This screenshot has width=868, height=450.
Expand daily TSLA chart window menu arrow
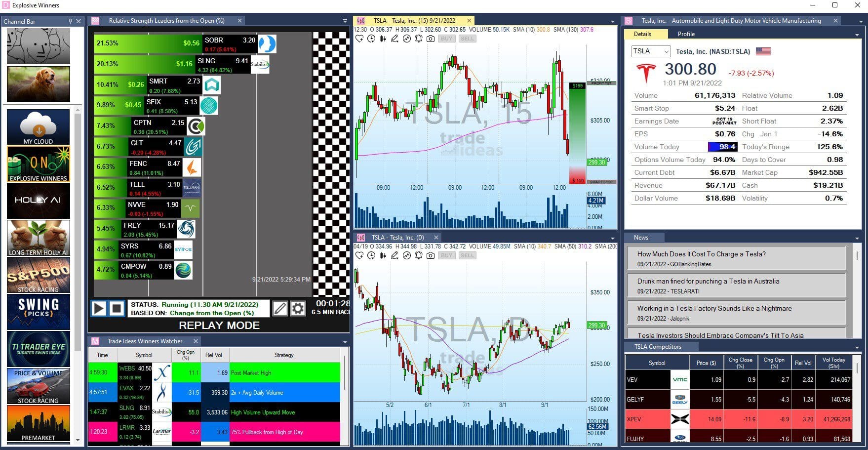pyautogui.click(x=613, y=238)
